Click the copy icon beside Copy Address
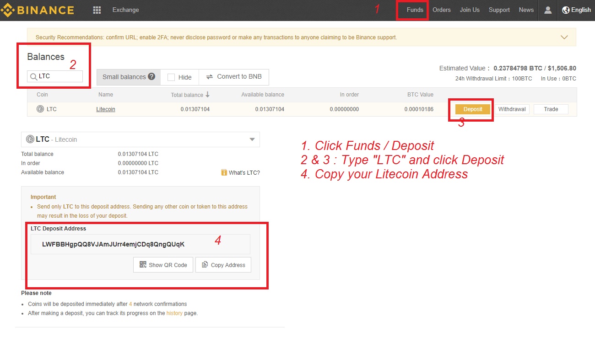The height and width of the screenshot is (364, 595). [205, 265]
